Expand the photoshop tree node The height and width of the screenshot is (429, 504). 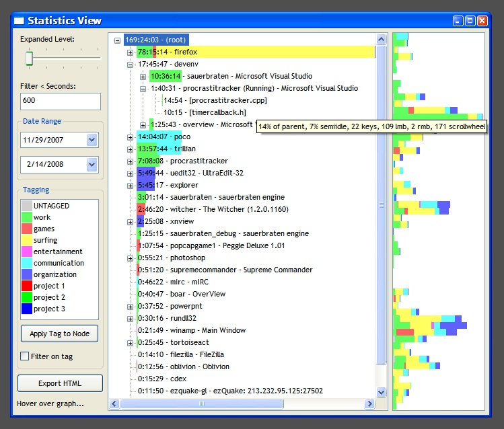130,258
